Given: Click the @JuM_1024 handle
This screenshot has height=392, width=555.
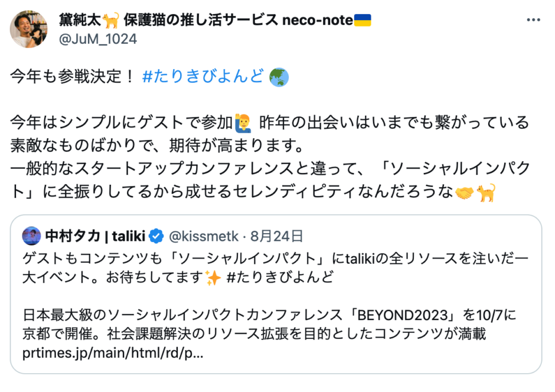Looking at the screenshot, I should click(98, 39).
